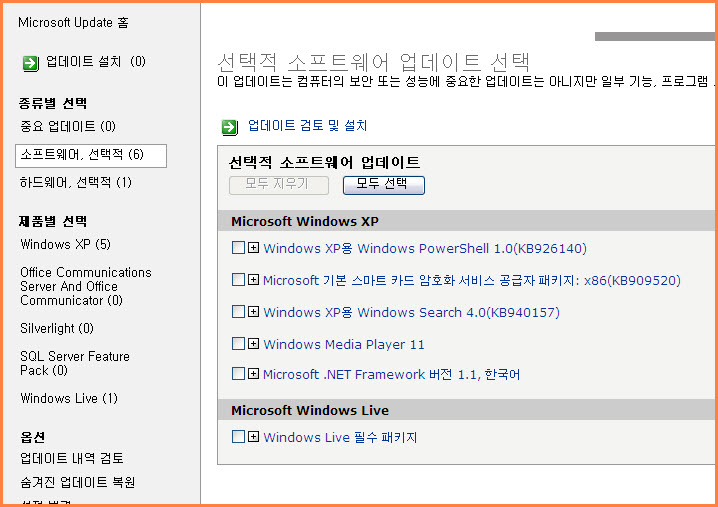Image resolution: width=718 pixels, height=507 pixels.
Task: Click the 업데이트 검토 및 설치 link
Action: click(x=307, y=125)
